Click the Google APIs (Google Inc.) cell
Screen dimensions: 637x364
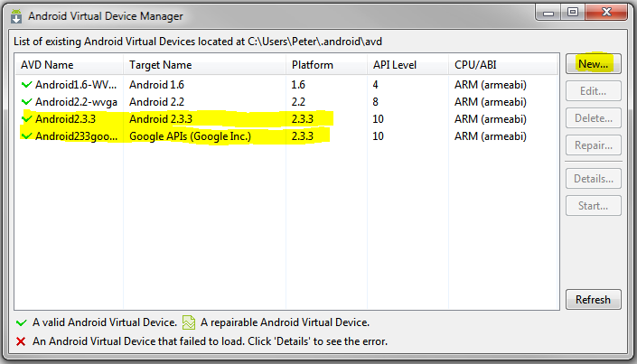[190, 135]
